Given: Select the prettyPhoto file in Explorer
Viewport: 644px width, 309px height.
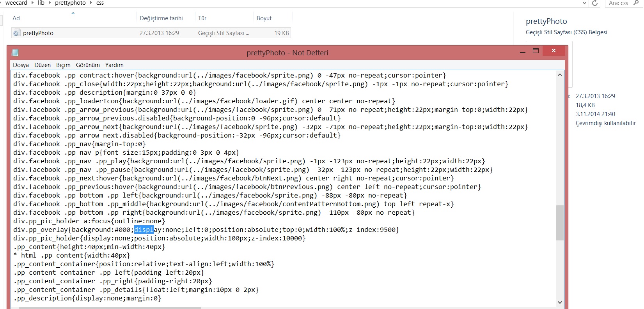Looking at the screenshot, I should point(151,33).
